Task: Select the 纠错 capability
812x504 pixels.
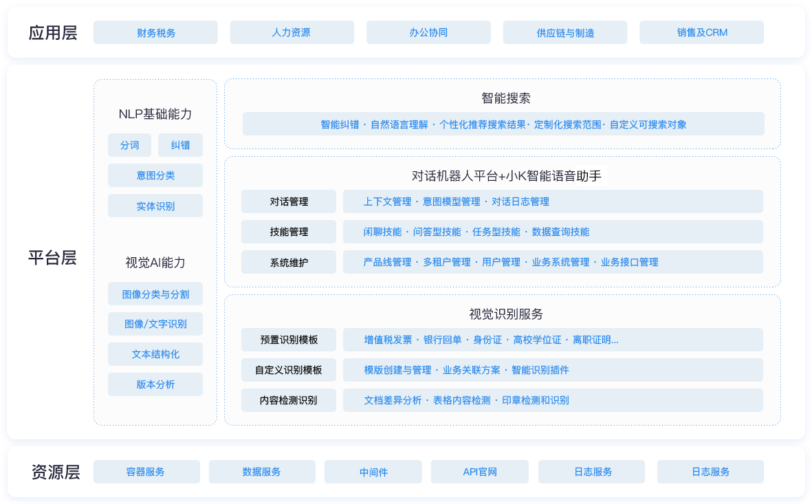Action: point(180,145)
